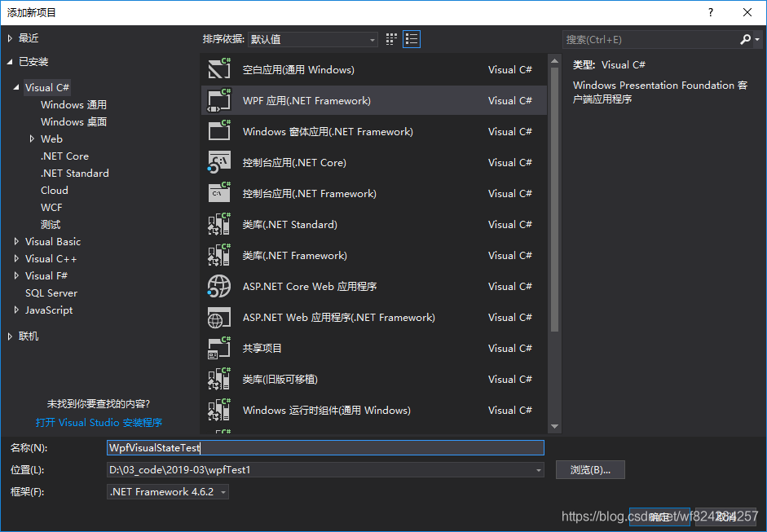Viewport: 767px width, 532px height.
Task: Click the Blank App (通用 Windows) template icon
Action: coord(219,69)
